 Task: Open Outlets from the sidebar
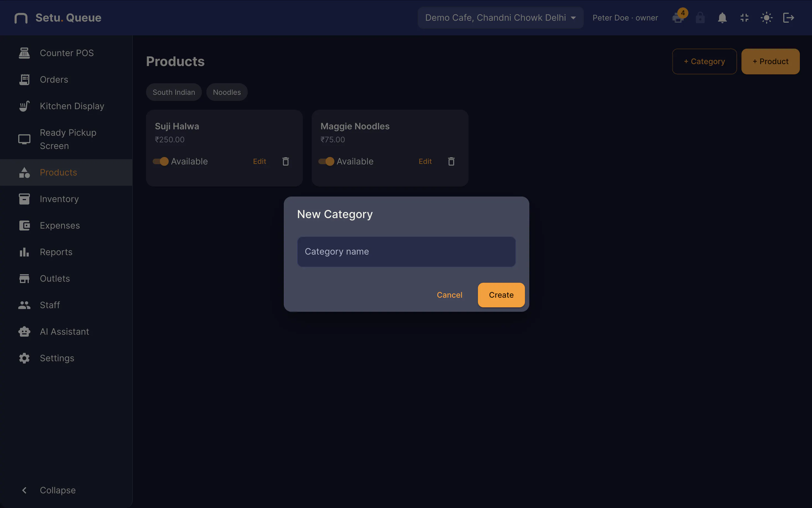click(x=66, y=279)
